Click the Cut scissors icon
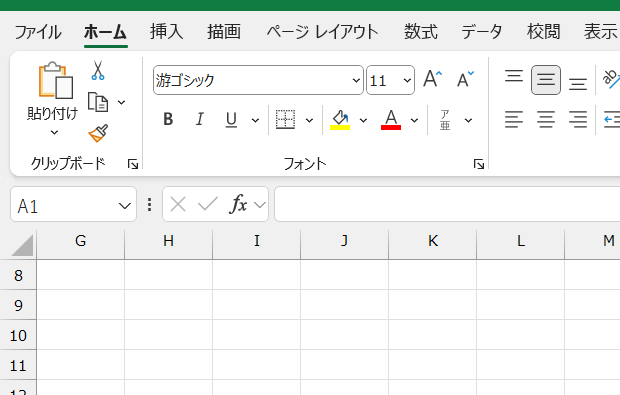This screenshot has height=395, width=620. pos(98,70)
